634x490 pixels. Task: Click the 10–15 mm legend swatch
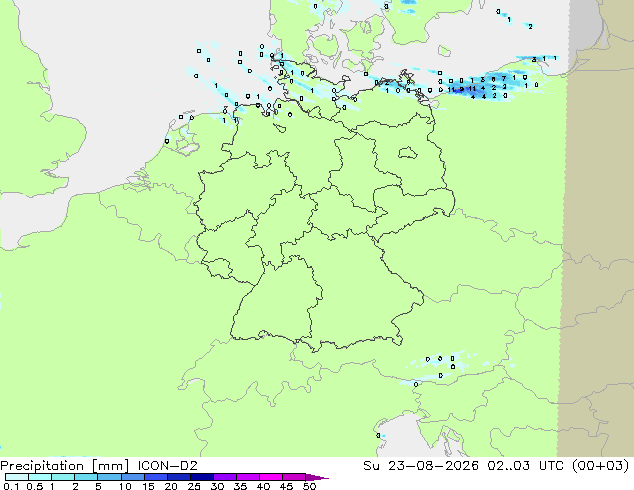tap(133, 477)
